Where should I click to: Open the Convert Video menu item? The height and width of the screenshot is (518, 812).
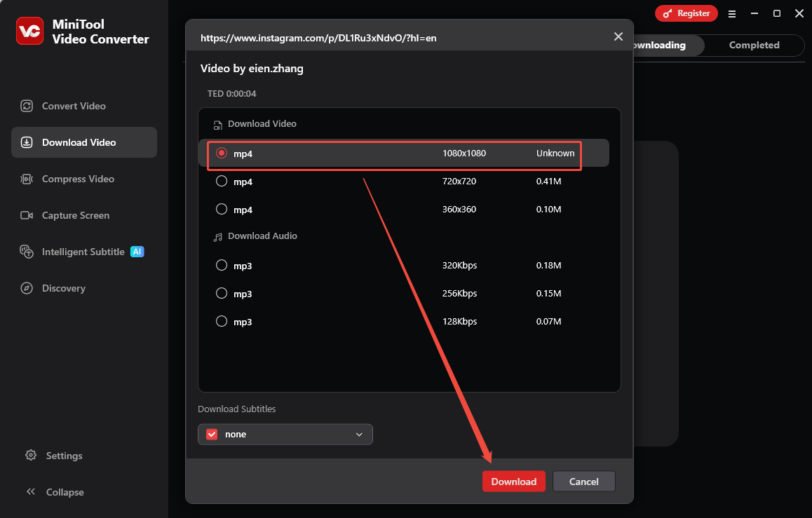tap(84, 106)
